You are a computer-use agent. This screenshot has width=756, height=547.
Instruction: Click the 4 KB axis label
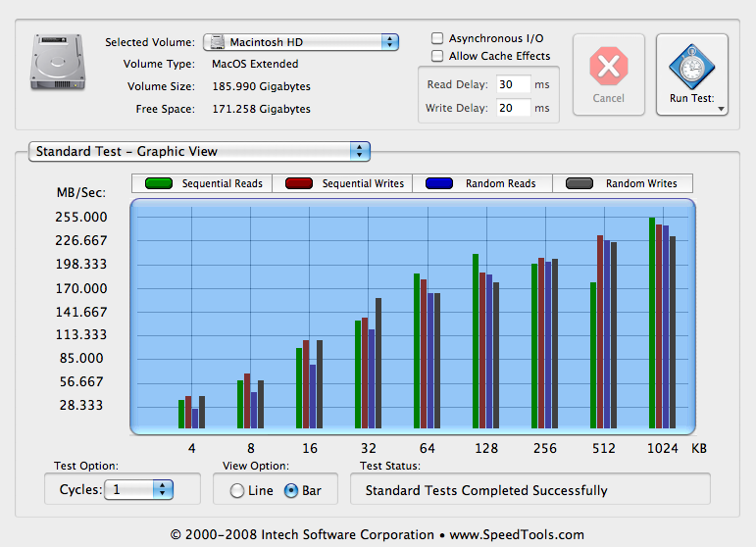(x=192, y=449)
